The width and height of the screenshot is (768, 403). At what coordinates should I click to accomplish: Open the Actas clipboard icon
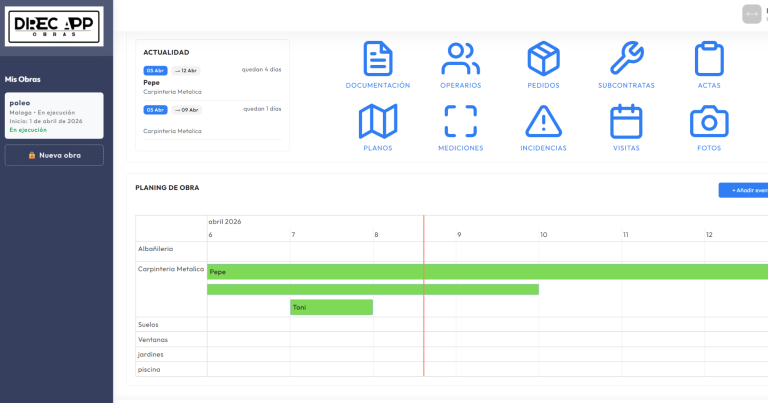709,59
